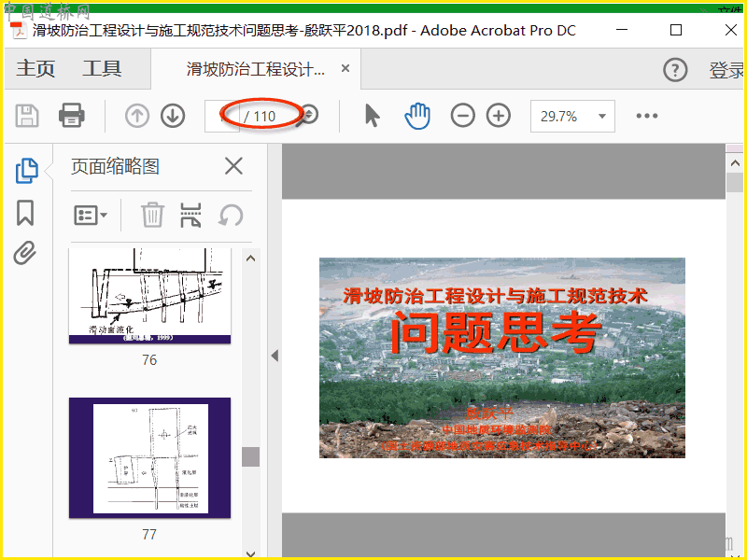Click the page 77 number label
The width and height of the screenshot is (747, 560).
tap(149, 534)
